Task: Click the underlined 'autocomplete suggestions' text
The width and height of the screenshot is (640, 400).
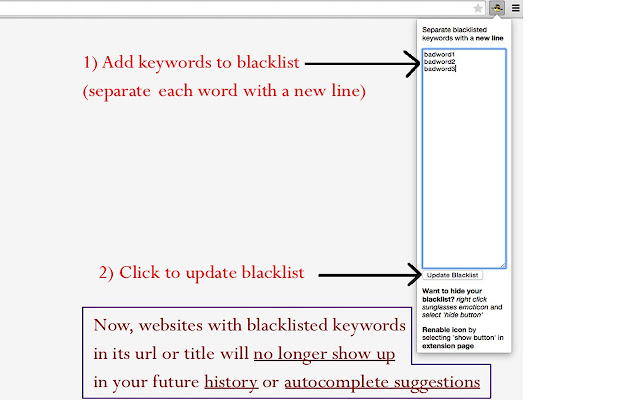Action: tap(382, 382)
